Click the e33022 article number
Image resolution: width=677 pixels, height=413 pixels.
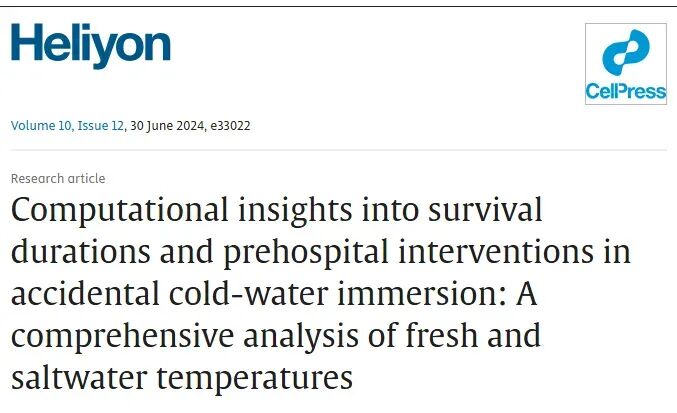pyautogui.click(x=232, y=126)
